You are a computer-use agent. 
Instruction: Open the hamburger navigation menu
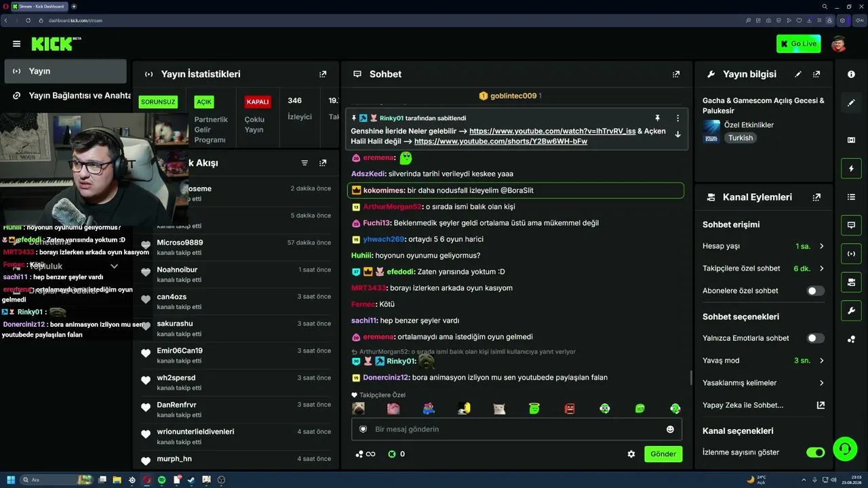tap(16, 44)
